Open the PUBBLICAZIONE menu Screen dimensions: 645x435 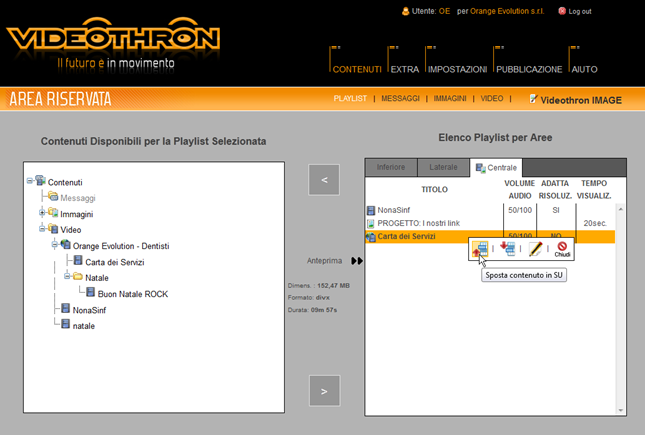[529, 69]
